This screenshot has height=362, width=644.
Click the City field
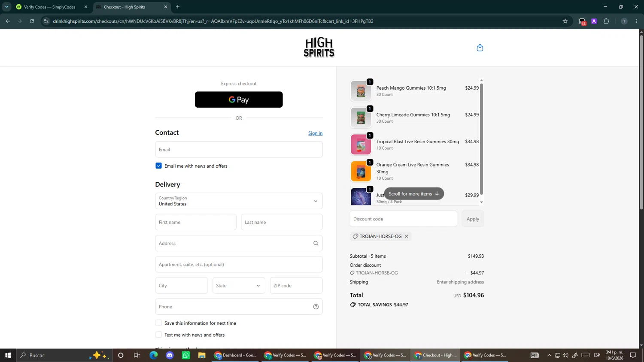coord(182,286)
